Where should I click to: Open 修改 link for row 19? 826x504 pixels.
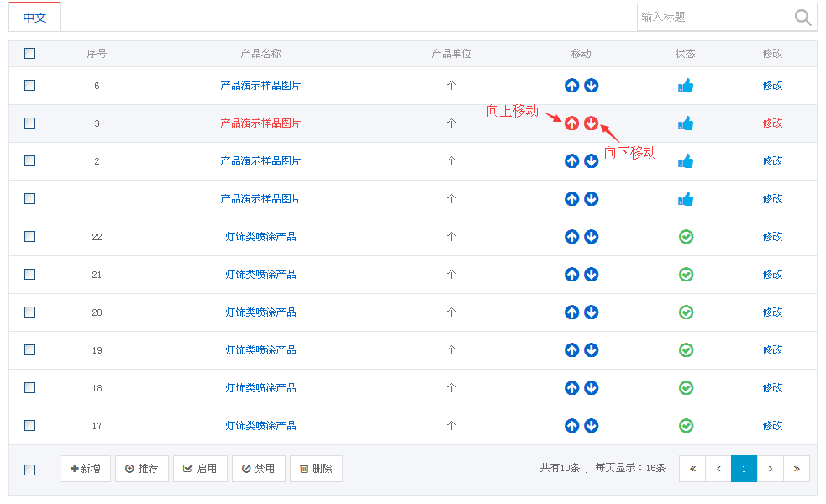click(772, 350)
